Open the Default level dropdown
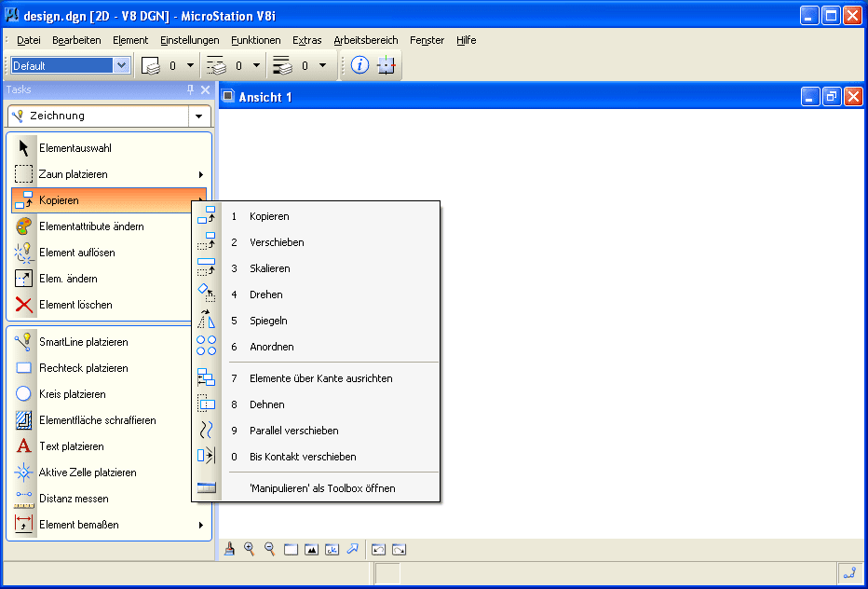The width and height of the screenshot is (868, 589). [121, 65]
